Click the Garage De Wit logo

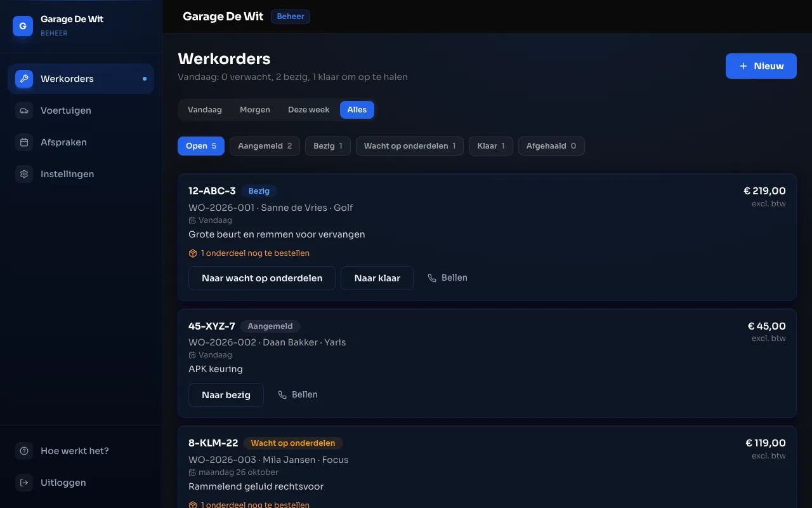23,26
